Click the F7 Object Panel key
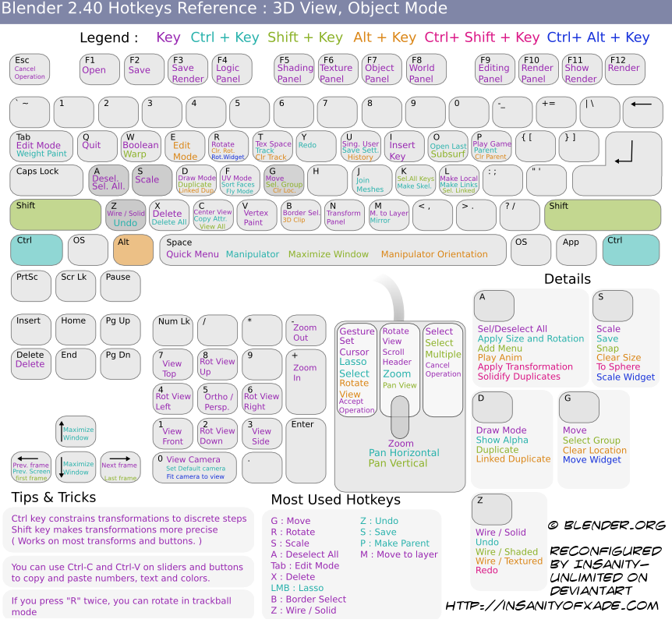The image size is (672, 623). [382, 69]
